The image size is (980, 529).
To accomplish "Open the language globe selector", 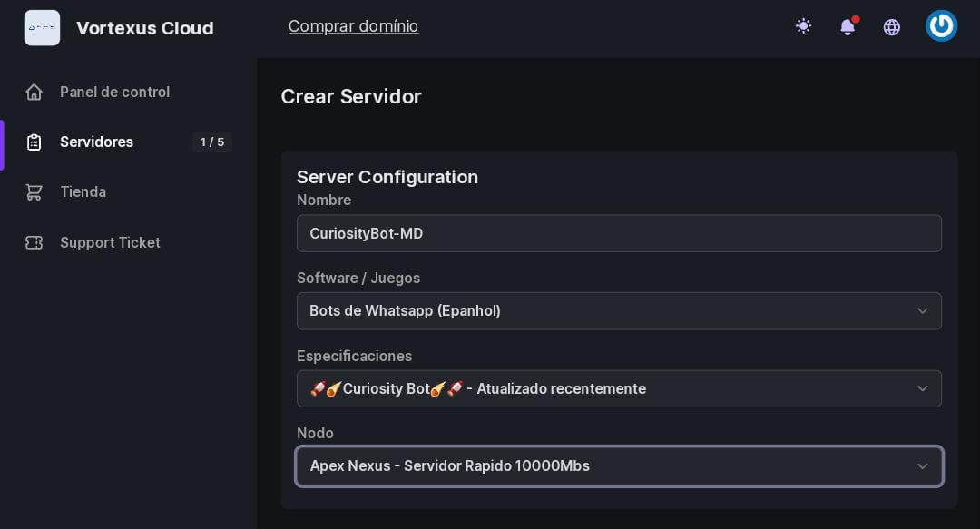I will click(x=892, y=27).
